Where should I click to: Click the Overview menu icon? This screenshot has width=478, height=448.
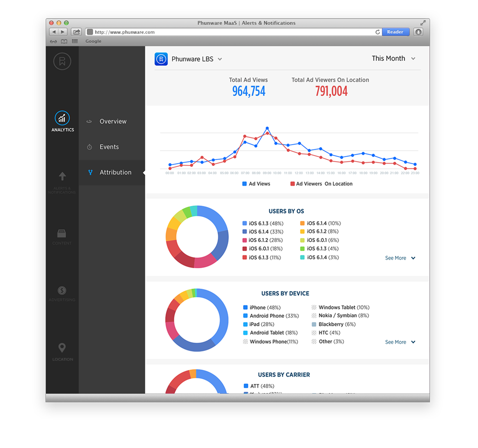[x=89, y=121]
